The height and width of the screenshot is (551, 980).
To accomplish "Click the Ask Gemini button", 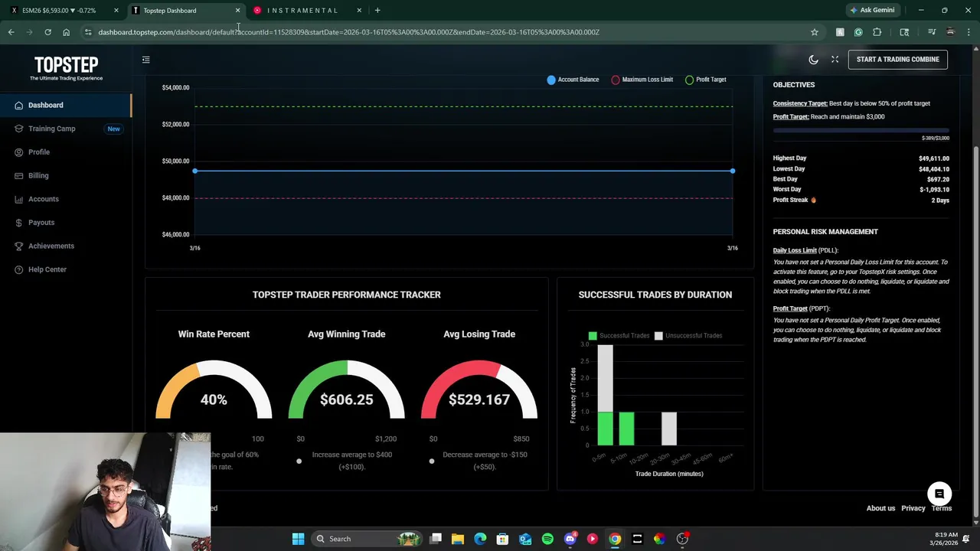I will [x=871, y=10].
